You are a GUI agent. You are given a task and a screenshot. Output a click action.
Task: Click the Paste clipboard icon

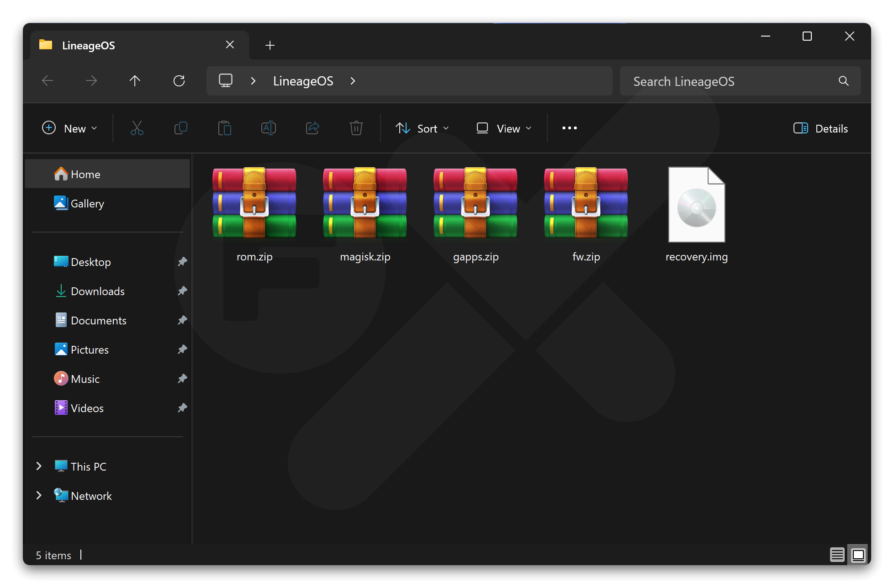point(224,128)
